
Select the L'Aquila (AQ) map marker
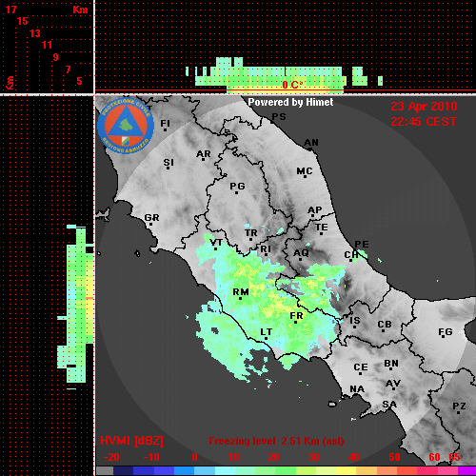tap(301, 254)
